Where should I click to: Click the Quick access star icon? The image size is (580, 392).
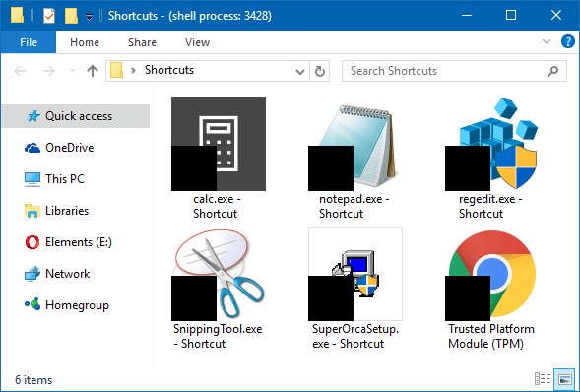pos(33,116)
